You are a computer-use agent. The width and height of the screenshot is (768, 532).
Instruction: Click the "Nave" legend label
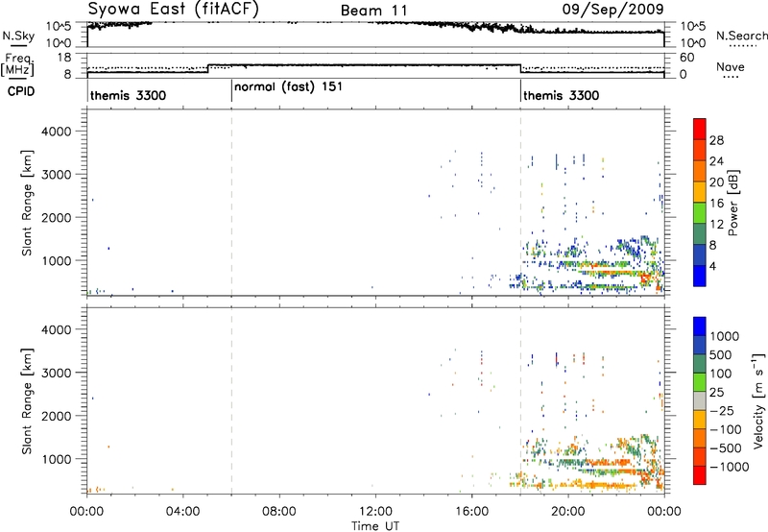tap(730, 66)
